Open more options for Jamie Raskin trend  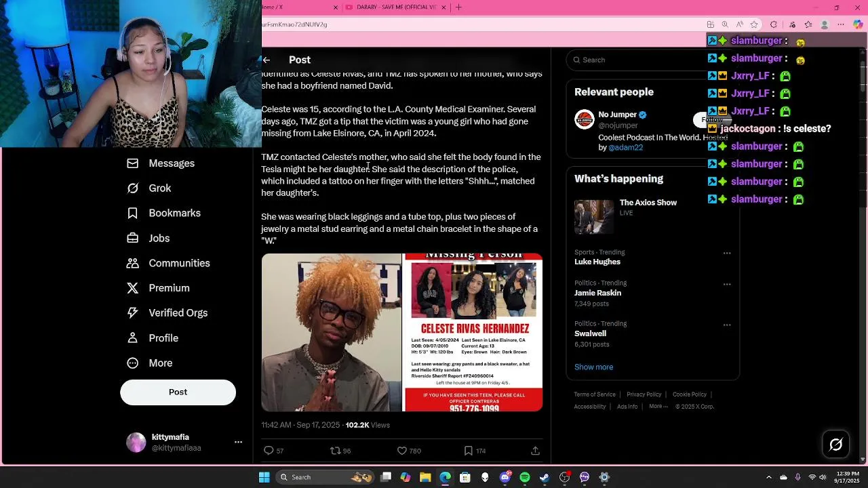point(727,284)
